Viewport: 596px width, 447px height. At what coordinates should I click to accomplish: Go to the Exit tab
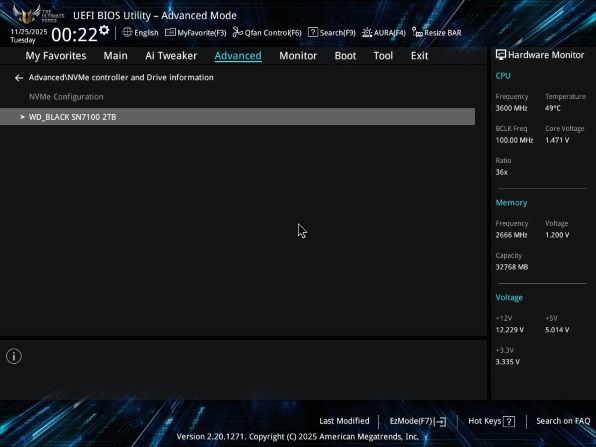(x=419, y=56)
